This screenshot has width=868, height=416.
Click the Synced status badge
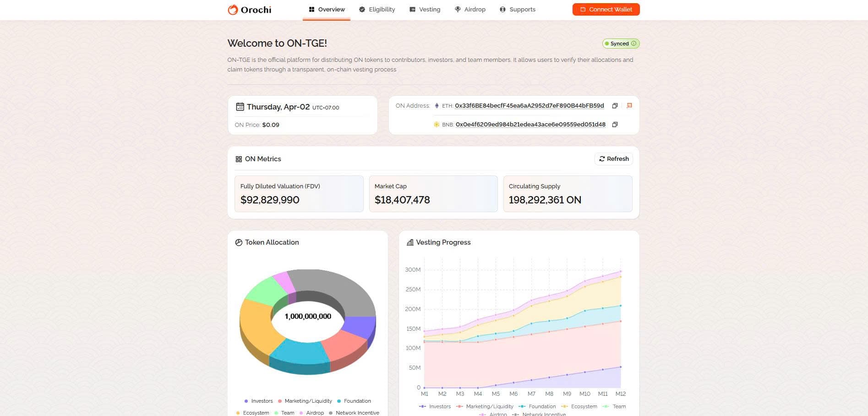[621, 44]
